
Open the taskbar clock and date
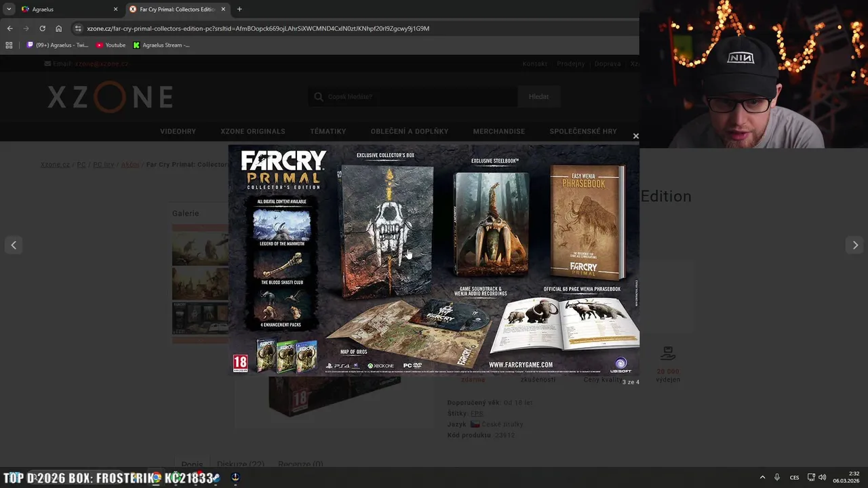pos(846,477)
